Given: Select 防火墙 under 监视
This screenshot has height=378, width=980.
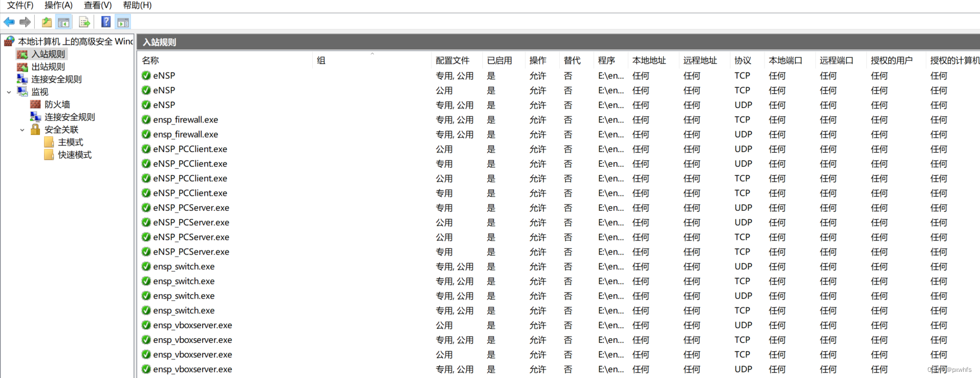Looking at the screenshot, I should [x=57, y=105].
